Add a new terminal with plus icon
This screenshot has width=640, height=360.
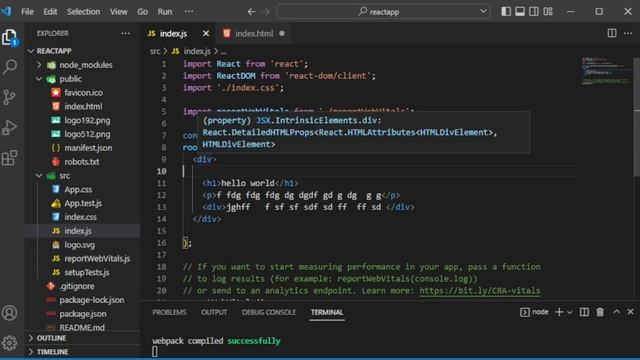pyautogui.click(x=559, y=312)
